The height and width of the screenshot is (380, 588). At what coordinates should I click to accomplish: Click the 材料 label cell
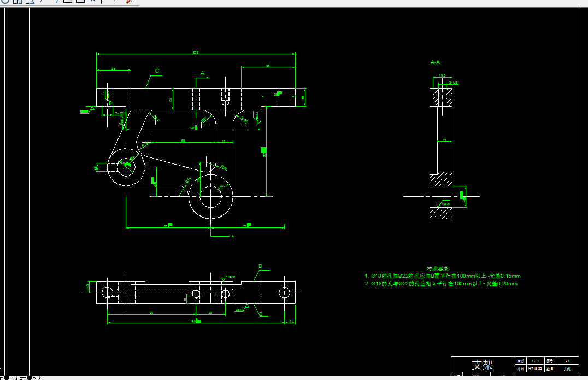point(520,369)
